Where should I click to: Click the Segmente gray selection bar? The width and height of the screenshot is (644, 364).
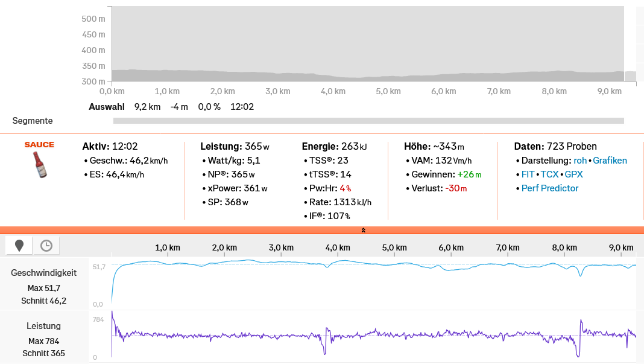(368, 121)
